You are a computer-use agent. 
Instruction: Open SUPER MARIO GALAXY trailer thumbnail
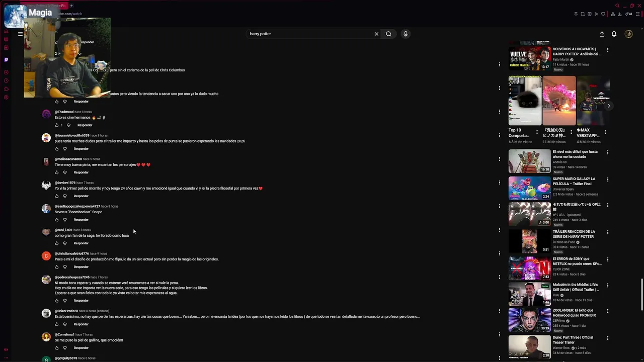[x=529, y=188]
